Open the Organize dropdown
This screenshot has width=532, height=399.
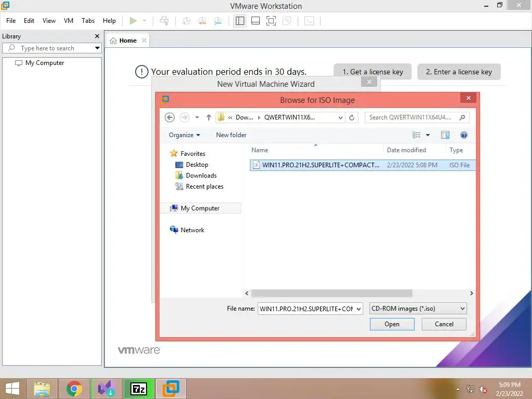point(184,135)
